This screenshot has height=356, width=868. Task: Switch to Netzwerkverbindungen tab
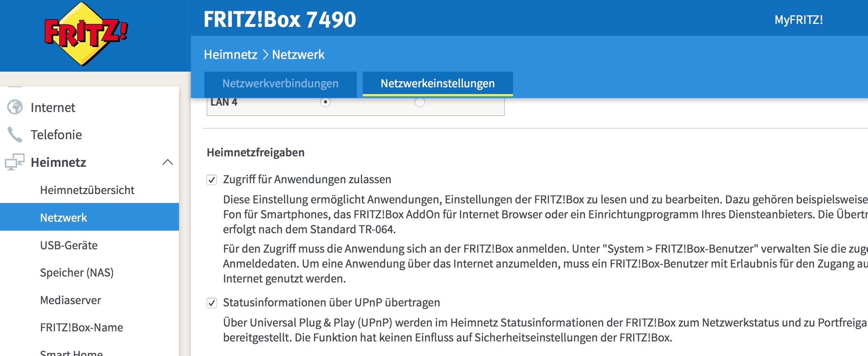click(x=280, y=84)
